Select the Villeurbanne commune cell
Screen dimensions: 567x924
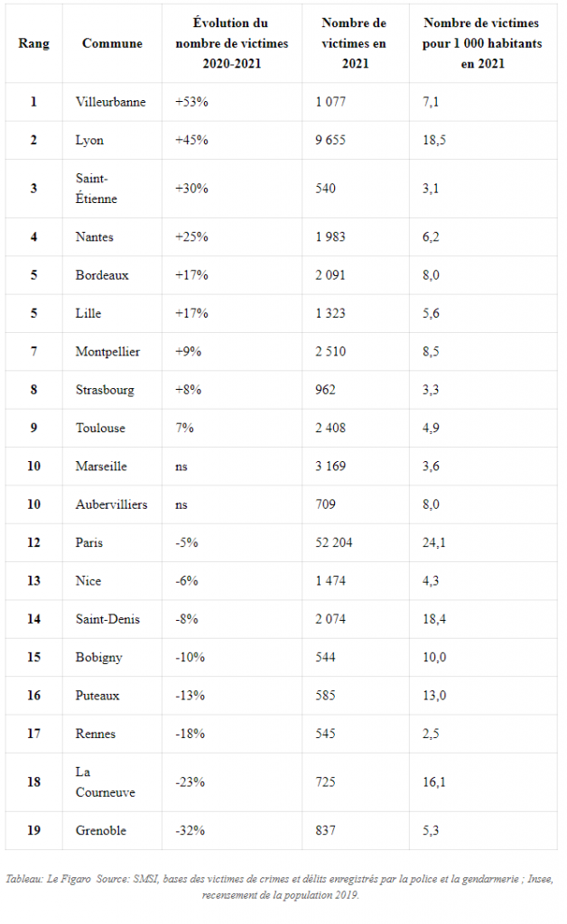click(x=112, y=102)
